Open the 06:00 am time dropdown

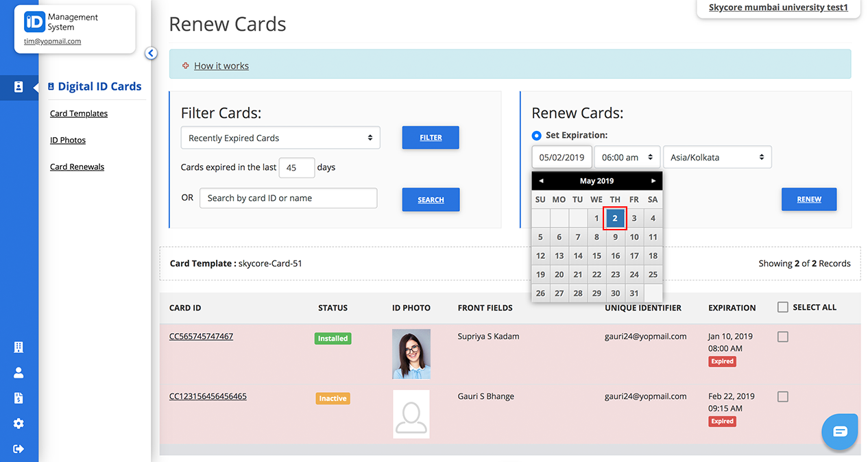tap(627, 157)
